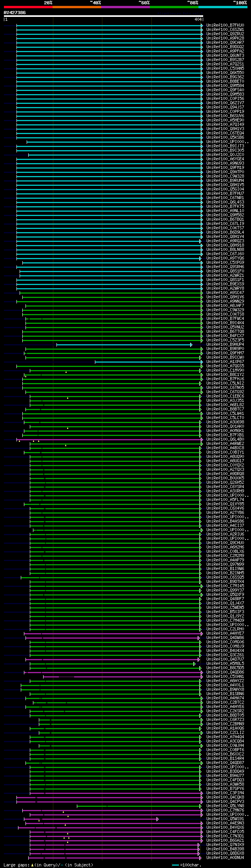This screenshot has height=868, width=251.
Task: Click the green ~80% identity legend segment
Action: pos(174,7)
